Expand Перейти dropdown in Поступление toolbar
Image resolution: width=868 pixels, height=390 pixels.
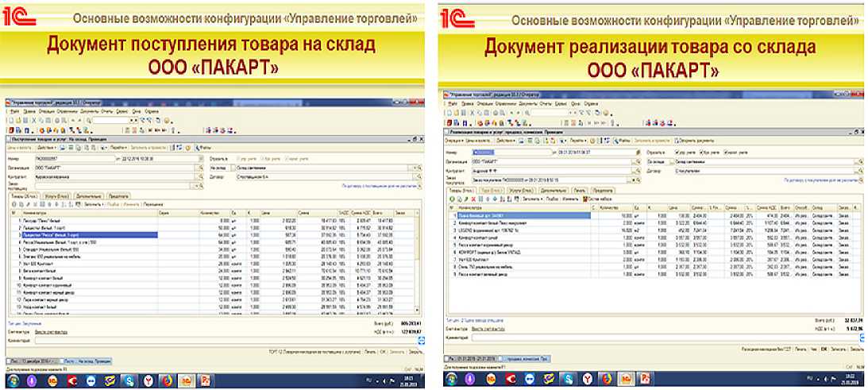[x=118, y=148]
